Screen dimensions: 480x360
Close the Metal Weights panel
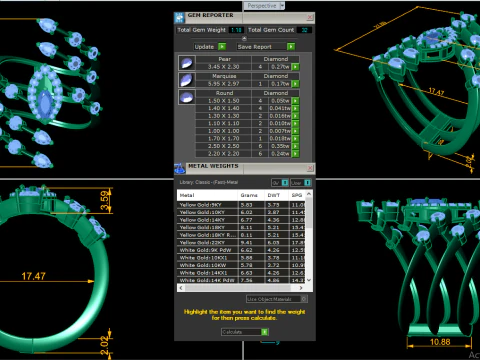310,168
